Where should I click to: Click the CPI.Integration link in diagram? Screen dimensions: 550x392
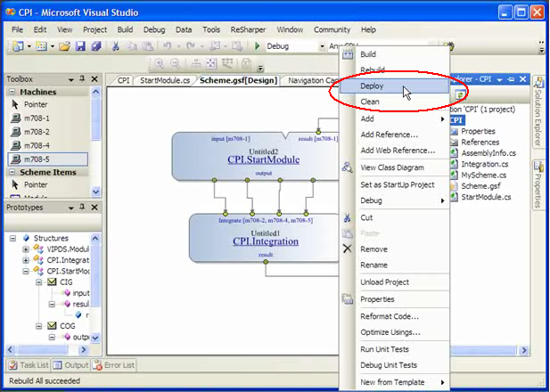point(266,241)
